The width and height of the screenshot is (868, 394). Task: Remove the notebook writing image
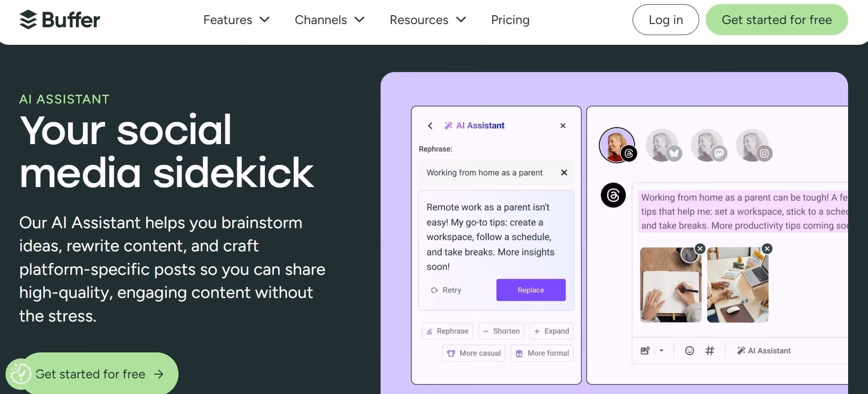point(700,249)
